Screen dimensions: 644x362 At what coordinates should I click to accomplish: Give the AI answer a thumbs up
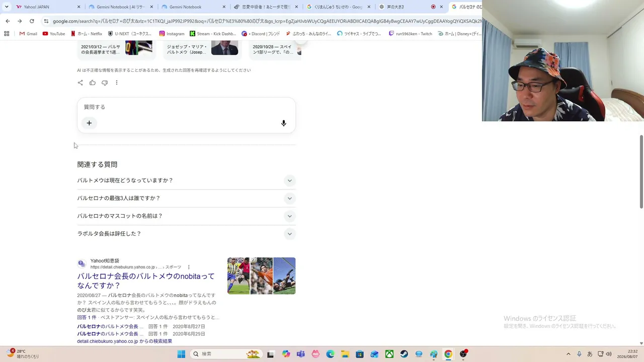pyautogui.click(x=93, y=83)
